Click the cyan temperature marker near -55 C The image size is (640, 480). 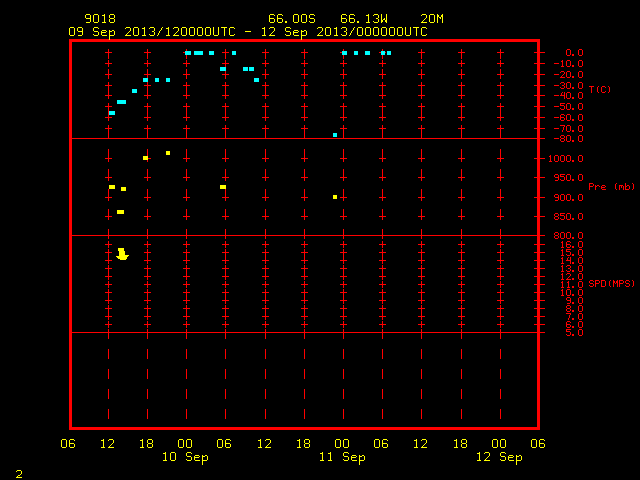112,113
